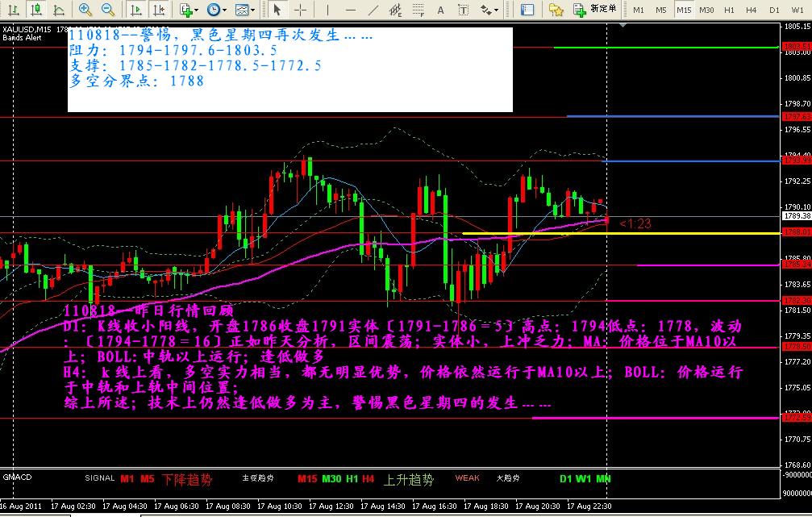The image size is (812, 517).
Task: Select the cursor arrow tool
Action: click(x=277, y=10)
